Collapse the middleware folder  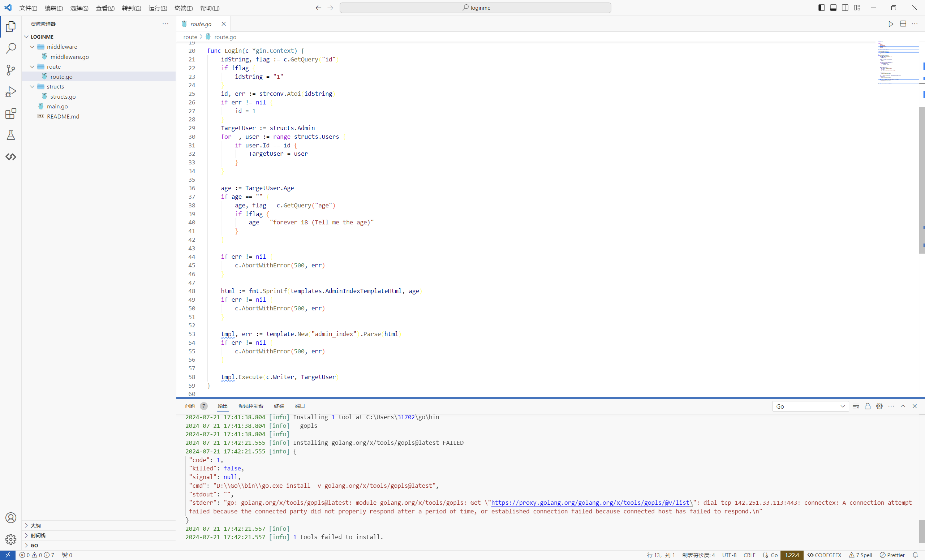click(x=99, y=47)
